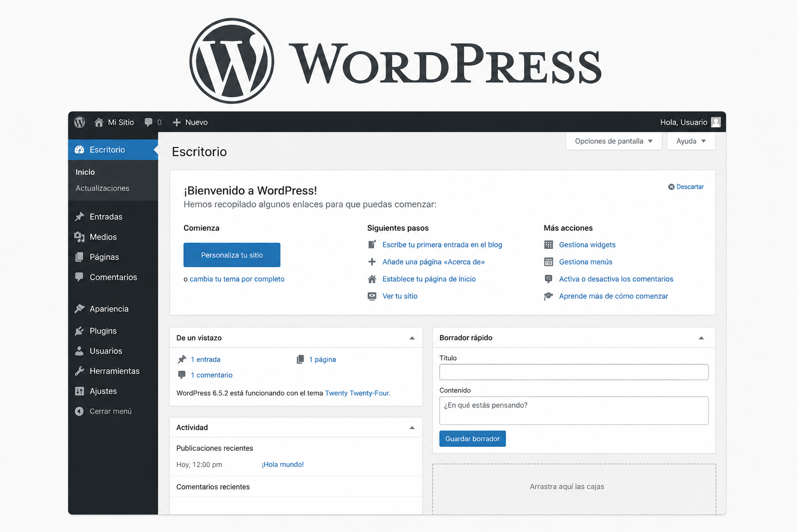Open the Nuevo menu in admin bar
798x532 pixels.
click(190, 122)
